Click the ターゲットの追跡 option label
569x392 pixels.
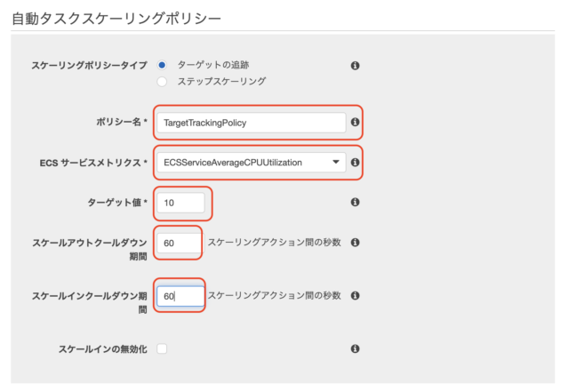(x=213, y=65)
